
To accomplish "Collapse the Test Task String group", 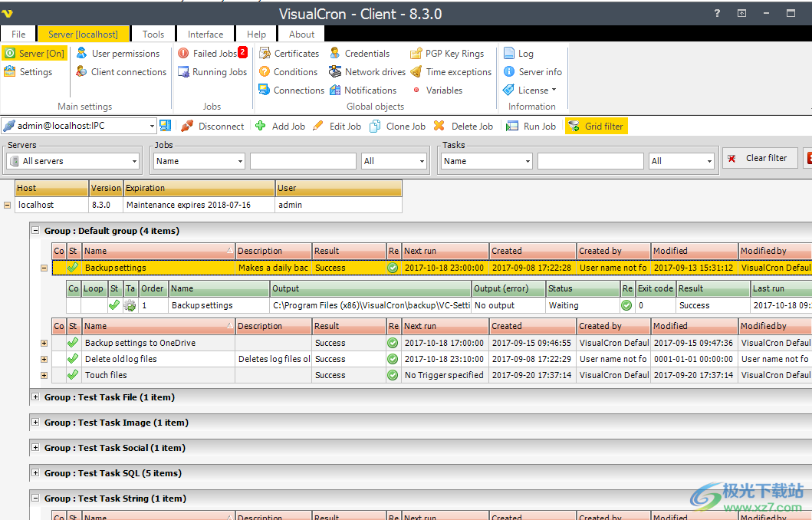I will [x=35, y=499].
